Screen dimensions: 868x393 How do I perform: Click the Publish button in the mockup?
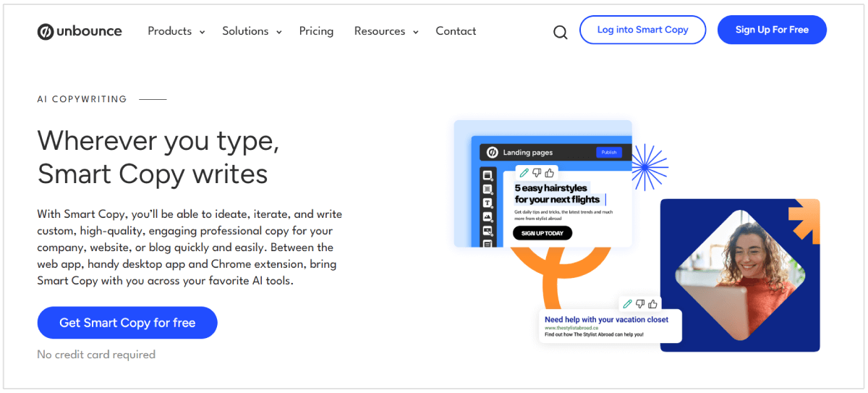click(x=608, y=152)
